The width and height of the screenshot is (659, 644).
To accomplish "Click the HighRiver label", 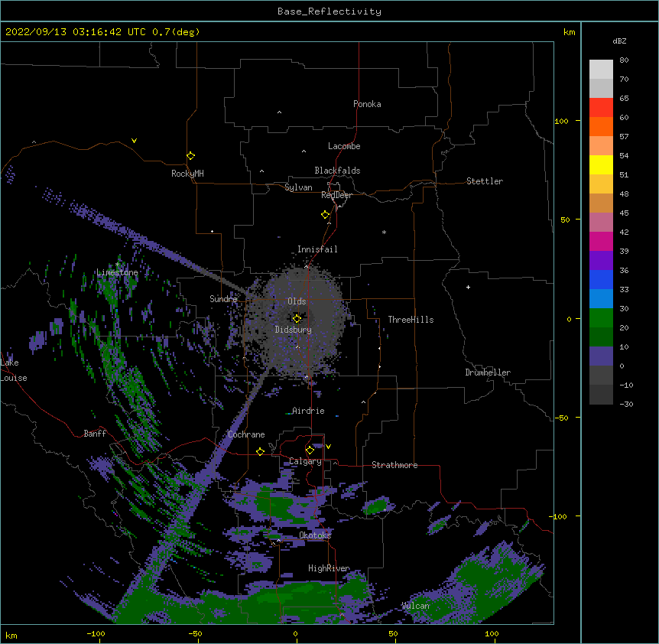I will pos(329,568).
